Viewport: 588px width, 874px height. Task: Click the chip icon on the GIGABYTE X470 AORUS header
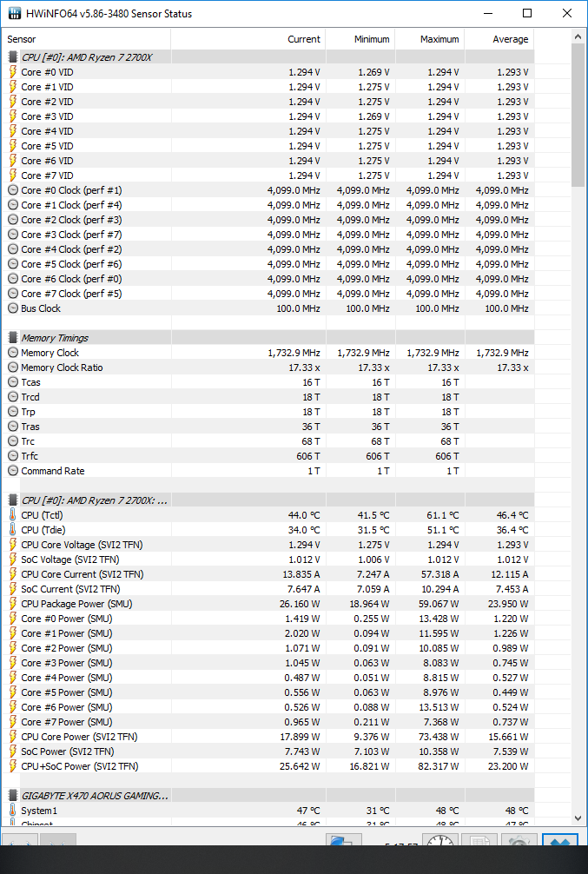(13, 796)
